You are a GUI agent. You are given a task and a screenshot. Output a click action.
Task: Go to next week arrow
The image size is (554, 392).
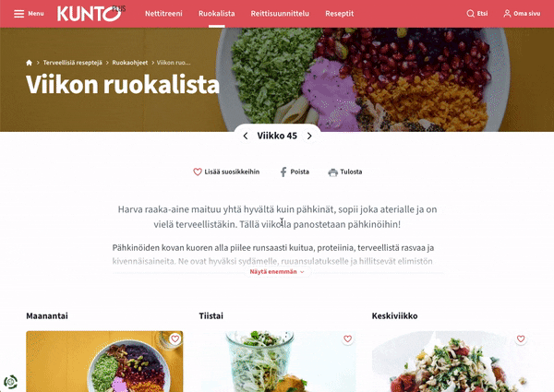point(309,136)
